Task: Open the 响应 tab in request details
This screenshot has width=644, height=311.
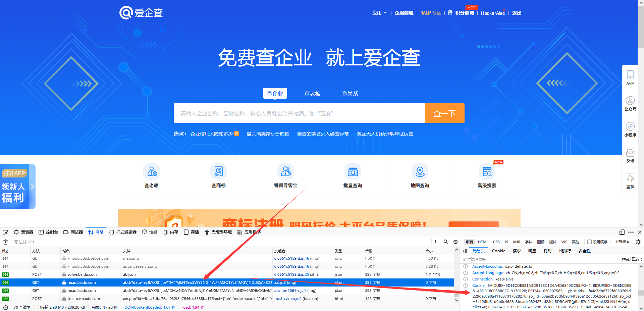Action: coord(532,251)
